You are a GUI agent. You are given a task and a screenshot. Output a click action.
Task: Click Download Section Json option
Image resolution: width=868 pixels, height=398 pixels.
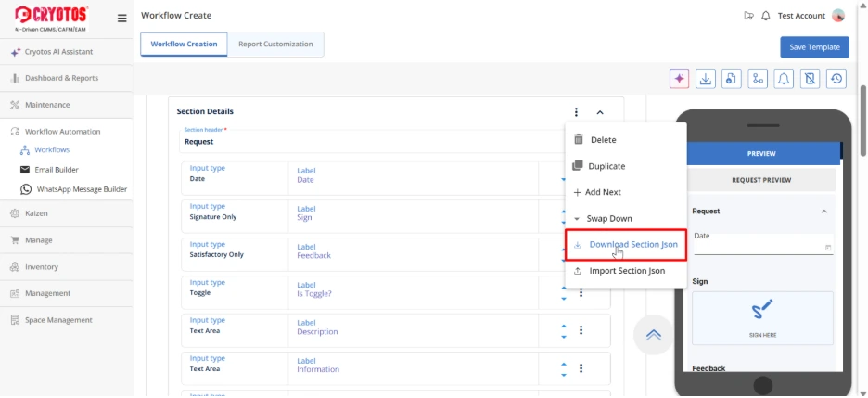[626, 245]
